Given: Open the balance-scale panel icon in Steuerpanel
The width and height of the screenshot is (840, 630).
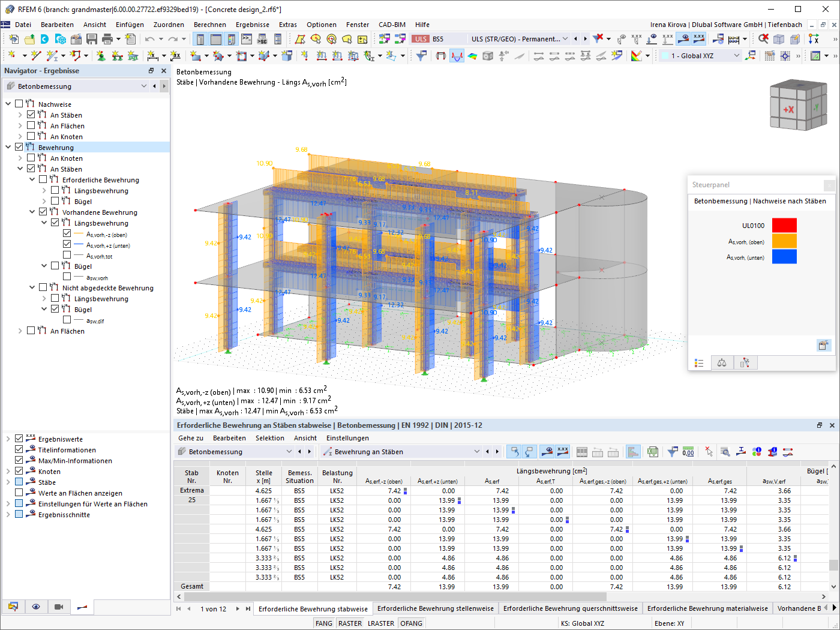Looking at the screenshot, I should coord(721,362).
